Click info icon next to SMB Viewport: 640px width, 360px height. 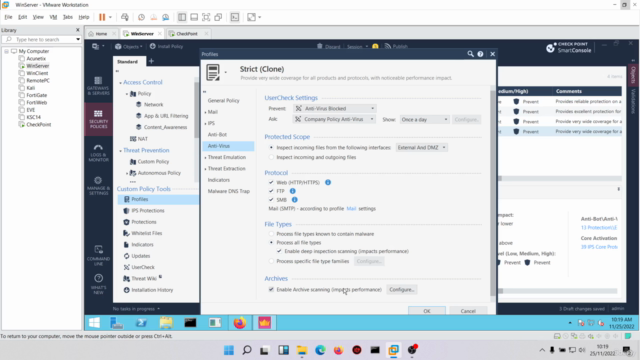pos(294,200)
